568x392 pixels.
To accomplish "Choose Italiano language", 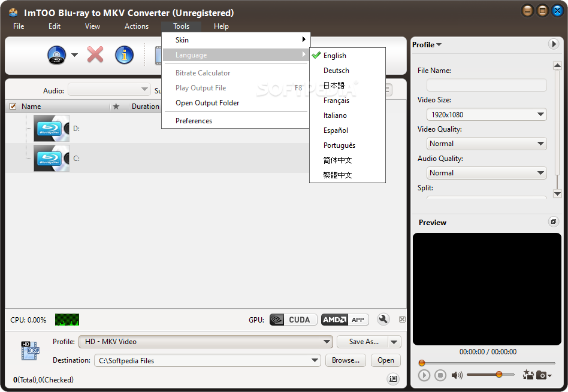I will click(348, 116).
